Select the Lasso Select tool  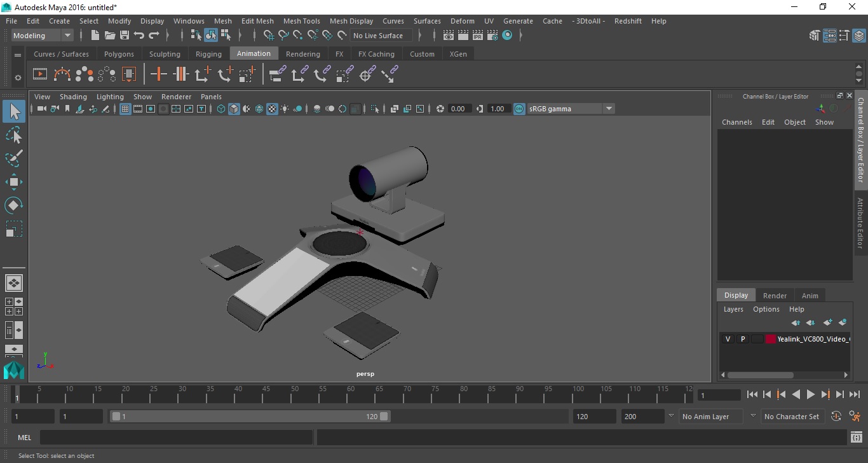pos(14,135)
